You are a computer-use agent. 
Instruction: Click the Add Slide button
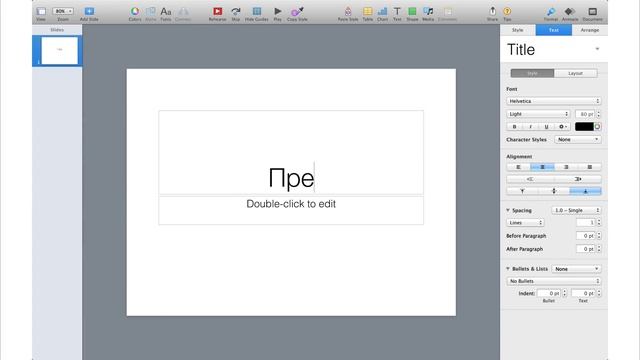pos(89,11)
